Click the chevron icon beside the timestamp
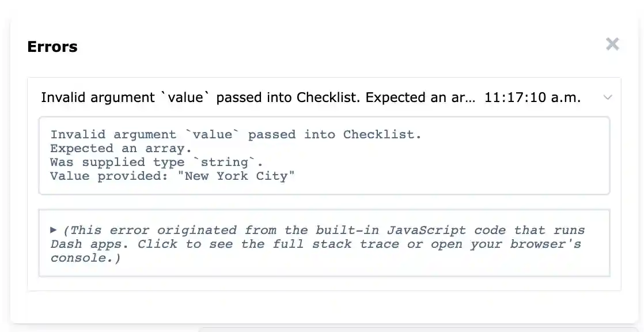This screenshot has height=332, width=644. [x=608, y=97]
